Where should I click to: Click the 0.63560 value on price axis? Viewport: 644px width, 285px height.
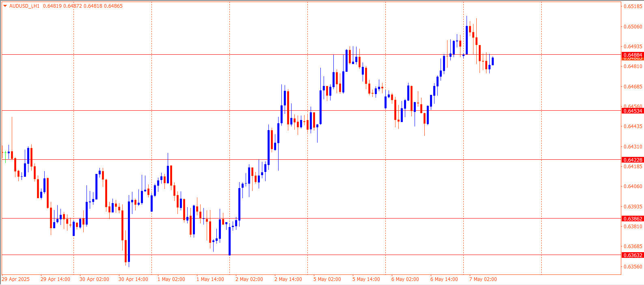[x=633, y=267]
